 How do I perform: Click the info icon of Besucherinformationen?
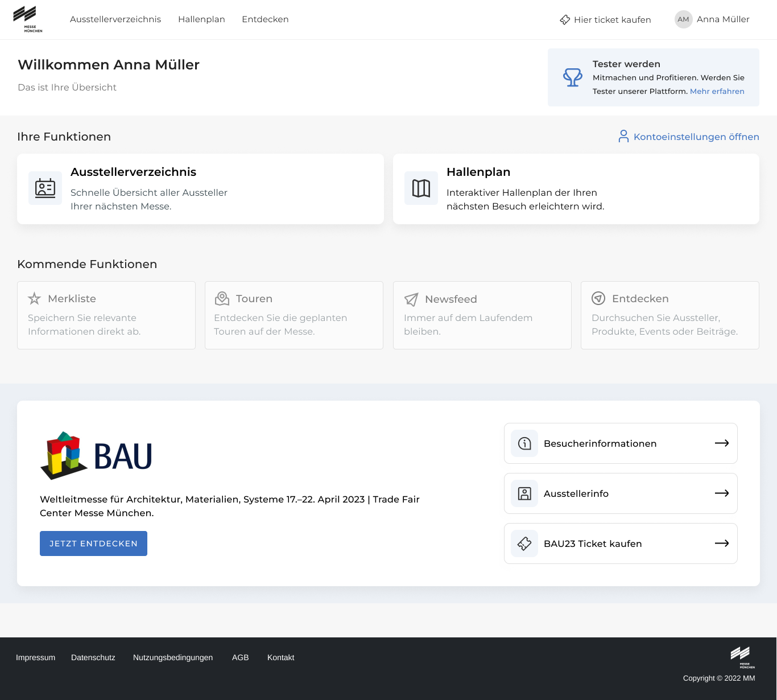(524, 443)
